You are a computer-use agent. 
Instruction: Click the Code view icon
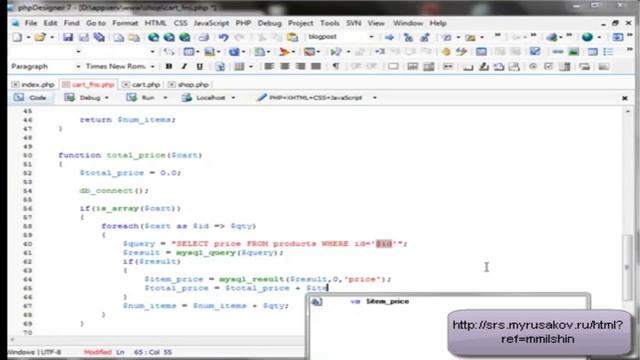click(19, 98)
